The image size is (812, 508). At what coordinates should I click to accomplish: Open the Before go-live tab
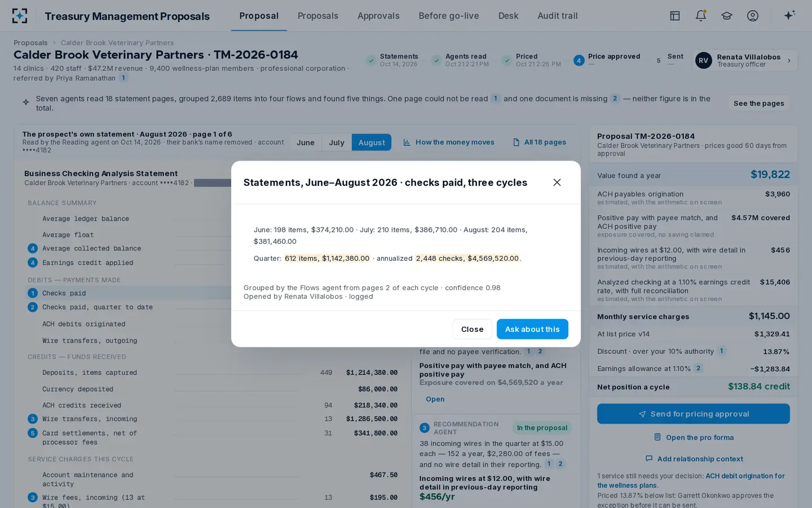(449, 16)
